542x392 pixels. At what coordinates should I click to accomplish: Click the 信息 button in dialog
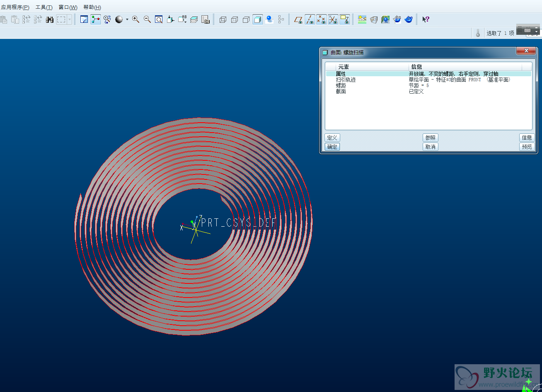pos(527,138)
